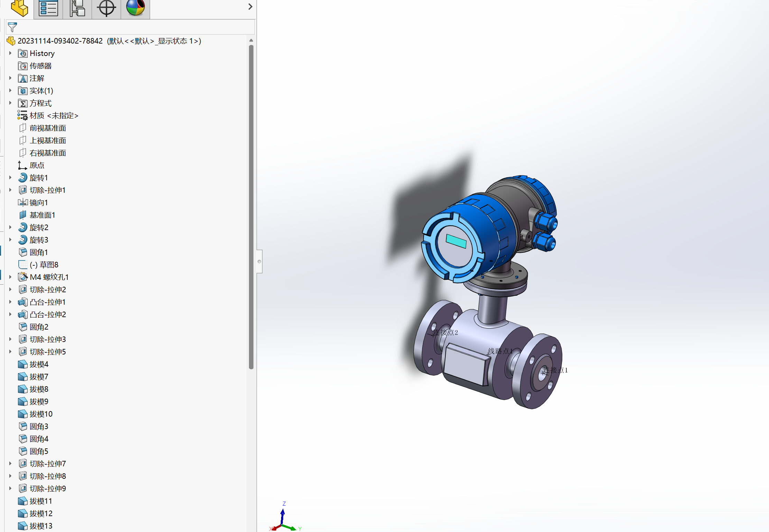Open the ConfigurationManager tab
The image size is (769, 532).
tap(77, 8)
